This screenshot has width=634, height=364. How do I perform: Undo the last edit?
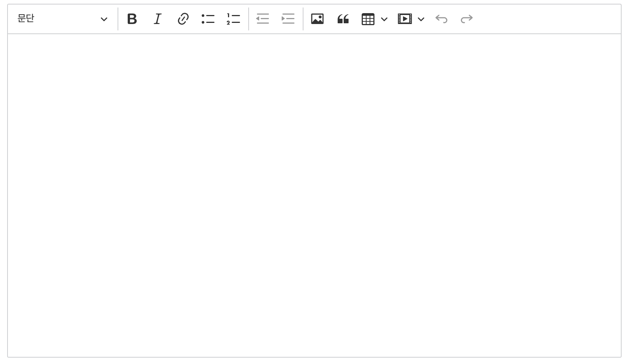[x=441, y=19]
